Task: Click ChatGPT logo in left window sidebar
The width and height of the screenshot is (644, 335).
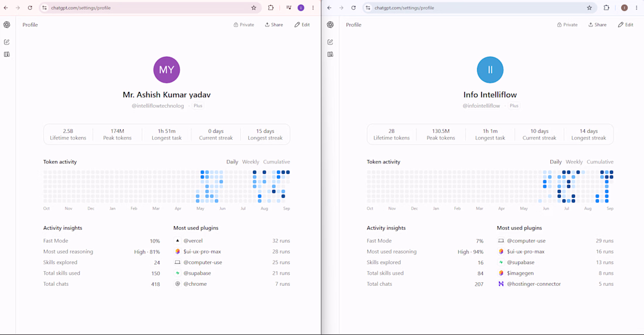Action: tap(7, 25)
